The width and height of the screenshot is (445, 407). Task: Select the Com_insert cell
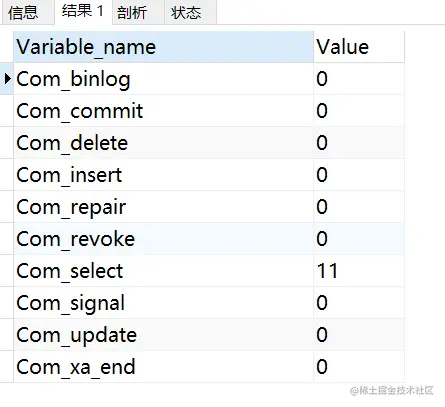163,175
